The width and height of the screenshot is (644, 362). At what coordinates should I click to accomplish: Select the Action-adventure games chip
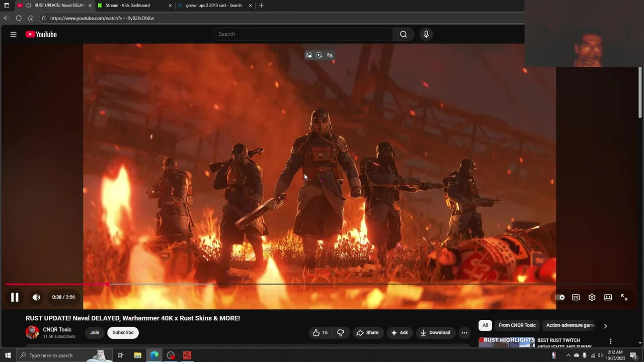point(571,325)
